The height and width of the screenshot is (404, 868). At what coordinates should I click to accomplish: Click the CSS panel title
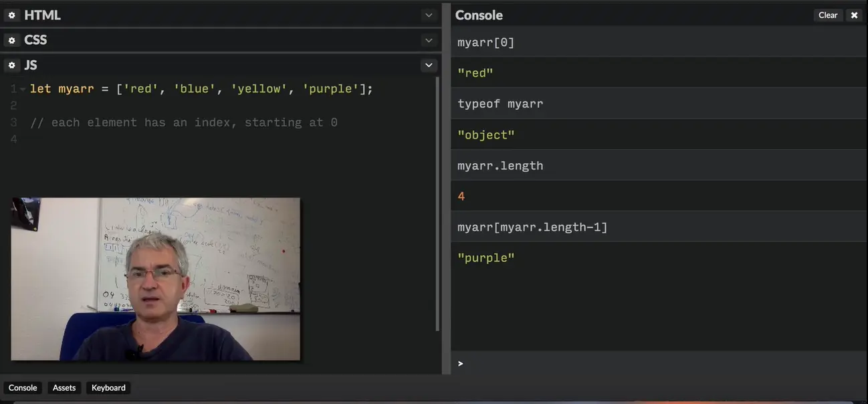(x=35, y=40)
